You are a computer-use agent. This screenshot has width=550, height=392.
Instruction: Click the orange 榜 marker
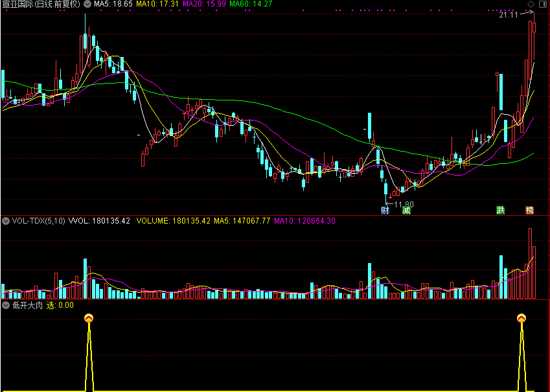tap(530, 211)
